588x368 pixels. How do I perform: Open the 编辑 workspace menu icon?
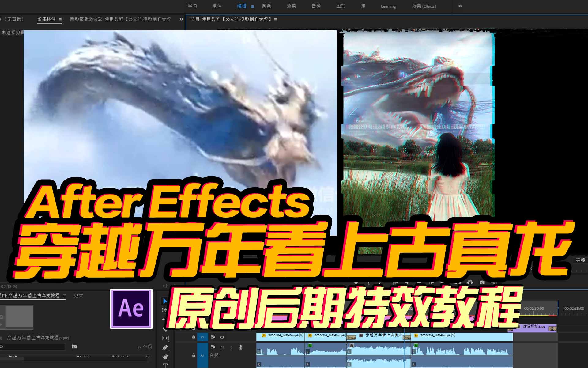pyautogui.click(x=253, y=6)
